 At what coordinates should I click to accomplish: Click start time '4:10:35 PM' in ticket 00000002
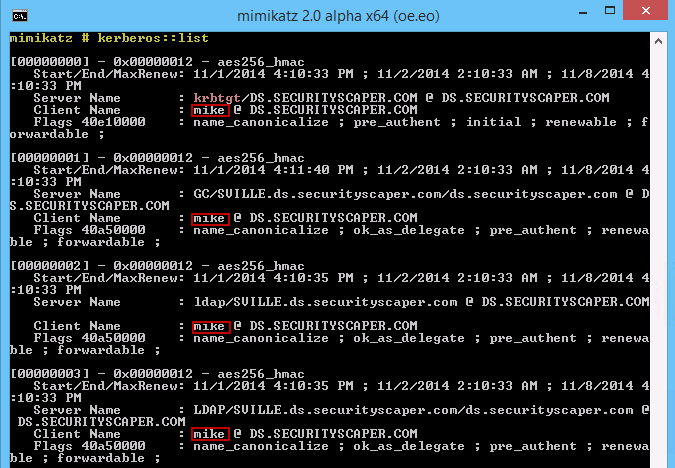pos(313,278)
